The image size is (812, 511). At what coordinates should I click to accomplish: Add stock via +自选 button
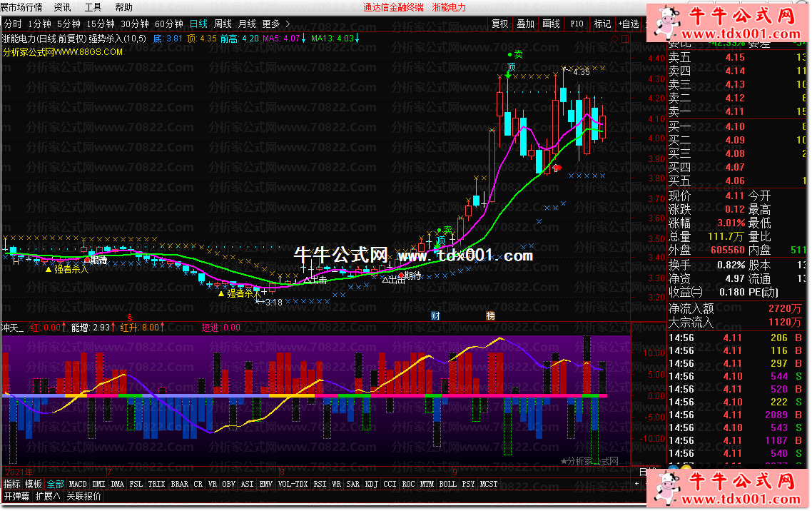click(629, 24)
